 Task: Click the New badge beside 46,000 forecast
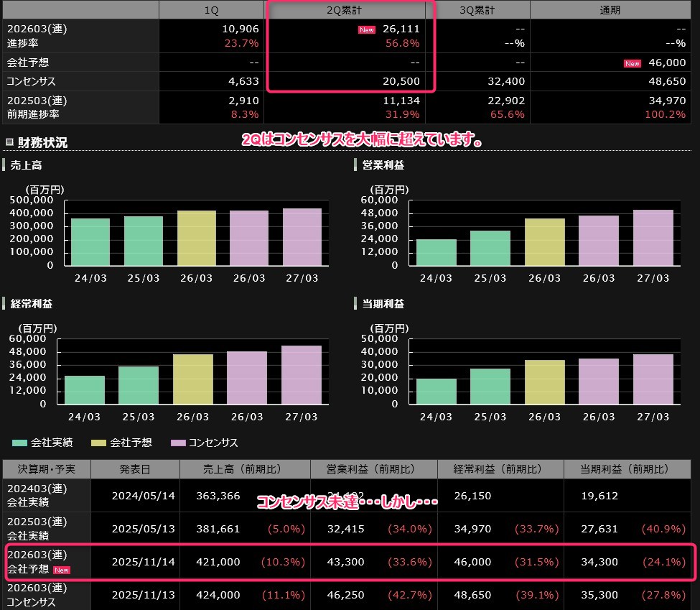pos(632,63)
